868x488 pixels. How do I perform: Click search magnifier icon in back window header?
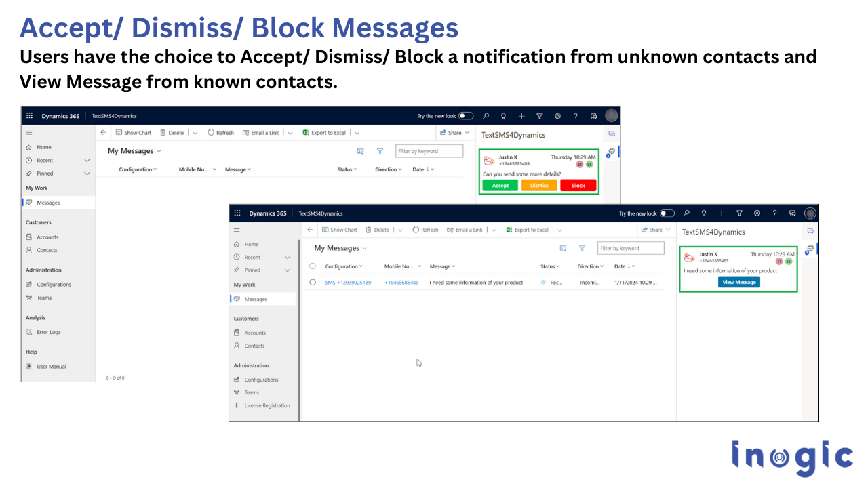pos(486,116)
